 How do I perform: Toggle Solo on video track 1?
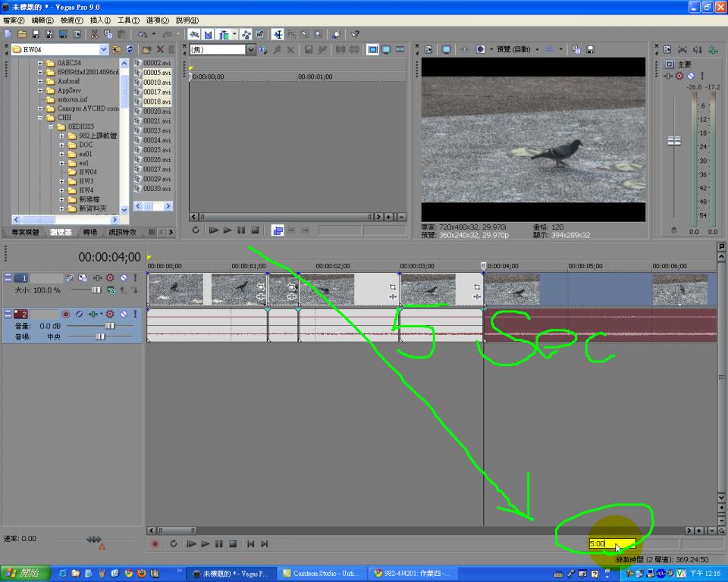click(x=135, y=278)
